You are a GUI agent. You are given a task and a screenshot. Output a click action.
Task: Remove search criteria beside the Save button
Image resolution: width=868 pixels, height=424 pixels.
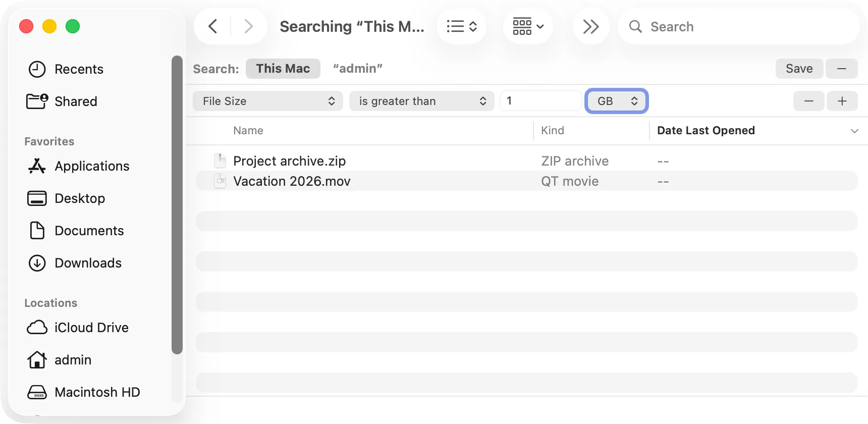[x=842, y=69]
